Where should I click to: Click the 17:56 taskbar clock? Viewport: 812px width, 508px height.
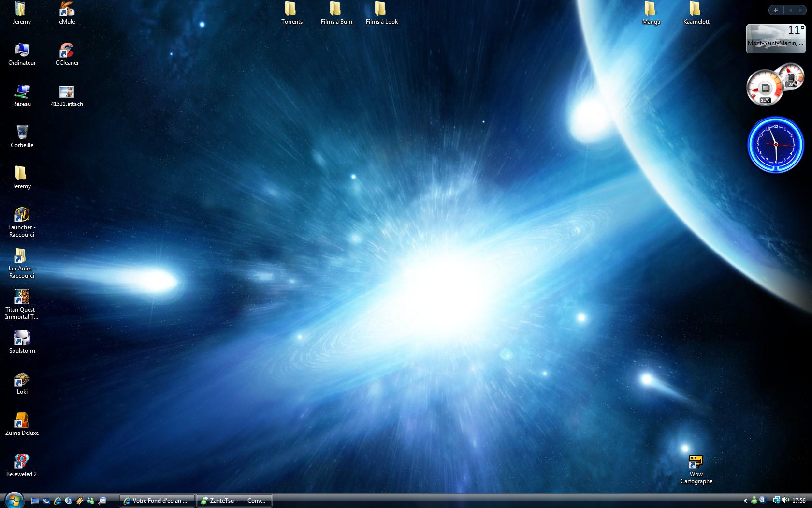click(x=799, y=501)
